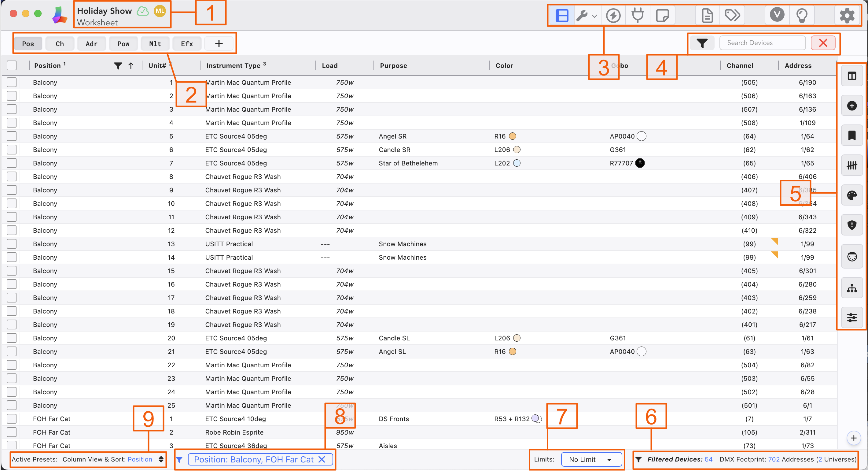Click the Position column filter funnel
This screenshot has height=471, width=868.
click(x=118, y=66)
